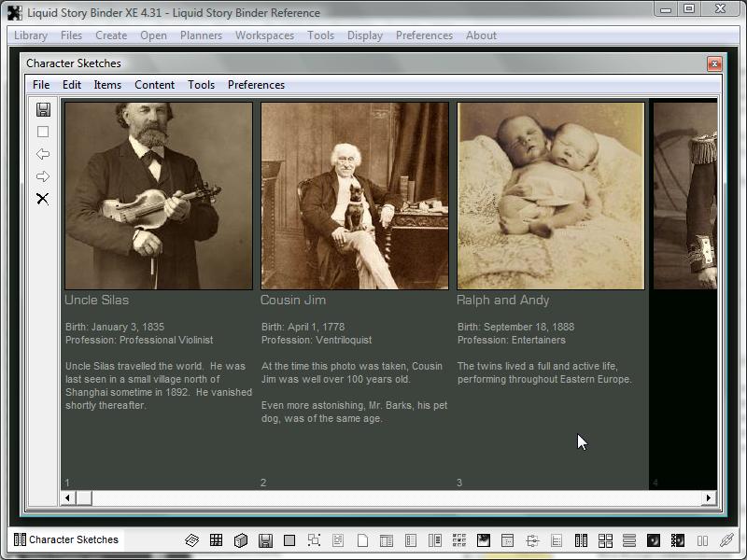Click the horizontal scrollbar's left arrow
Image resolution: width=747 pixels, height=560 pixels.
[x=67, y=498]
